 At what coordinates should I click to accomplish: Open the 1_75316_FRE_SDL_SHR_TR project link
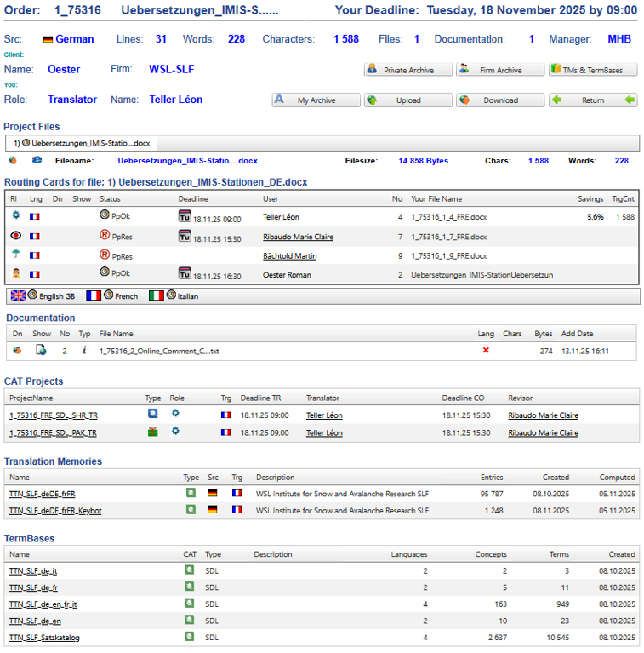click(x=53, y=415)
